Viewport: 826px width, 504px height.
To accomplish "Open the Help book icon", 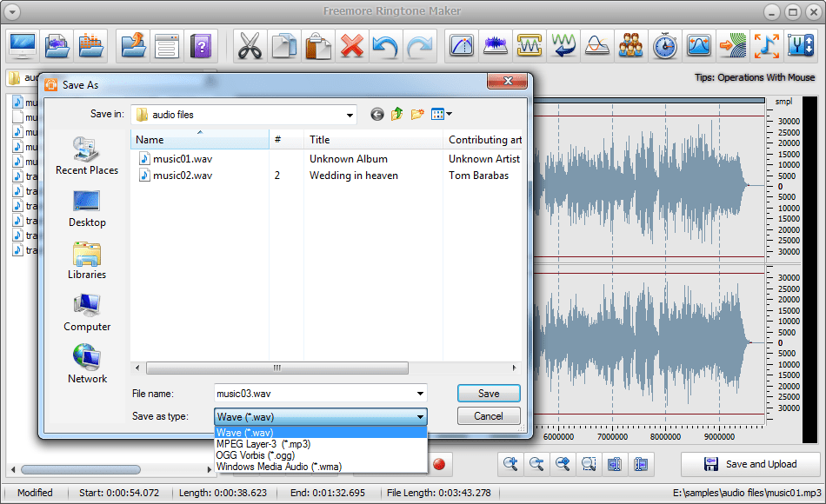I will (x=201, y=45).
